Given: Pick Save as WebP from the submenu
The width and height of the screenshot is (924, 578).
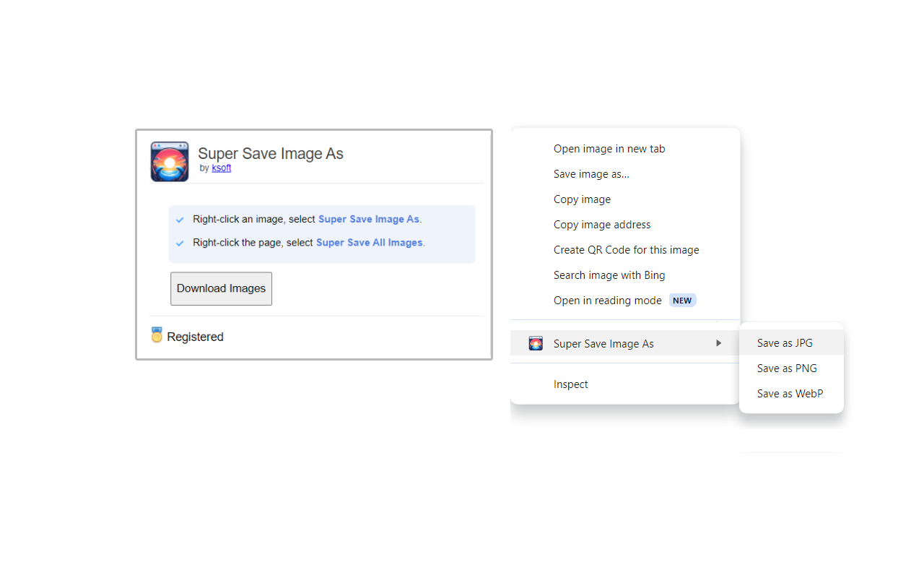Looking at the screenshot, I should tap(790, 394).
